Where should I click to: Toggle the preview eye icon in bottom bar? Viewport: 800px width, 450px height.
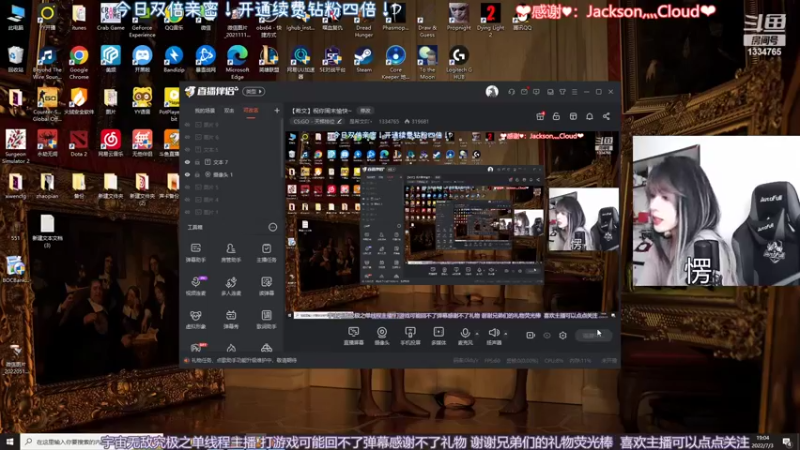(x=547, y=335)
